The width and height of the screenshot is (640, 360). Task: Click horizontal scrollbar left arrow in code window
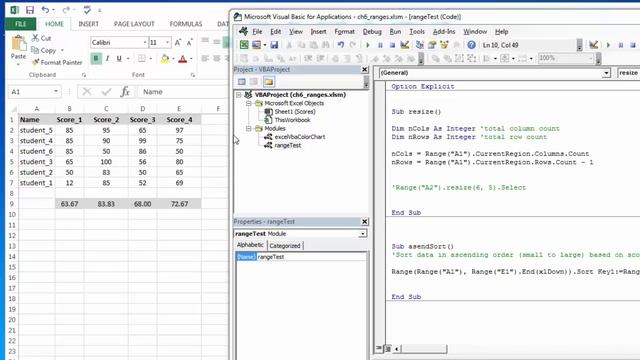[396, 349]
